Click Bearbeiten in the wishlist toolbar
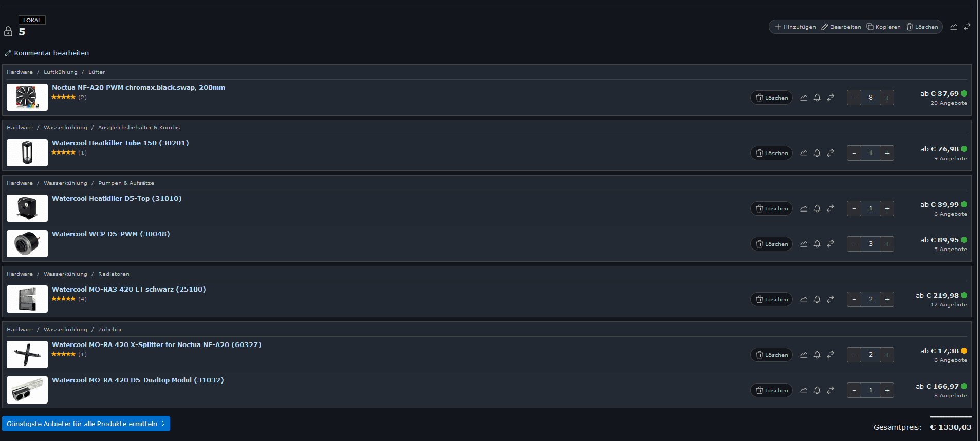 point(841,27)
